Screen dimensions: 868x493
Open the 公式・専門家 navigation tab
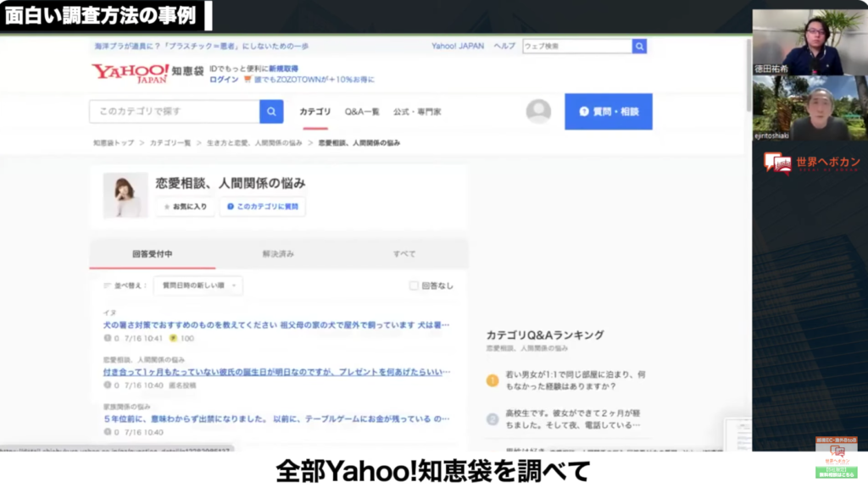417,112
